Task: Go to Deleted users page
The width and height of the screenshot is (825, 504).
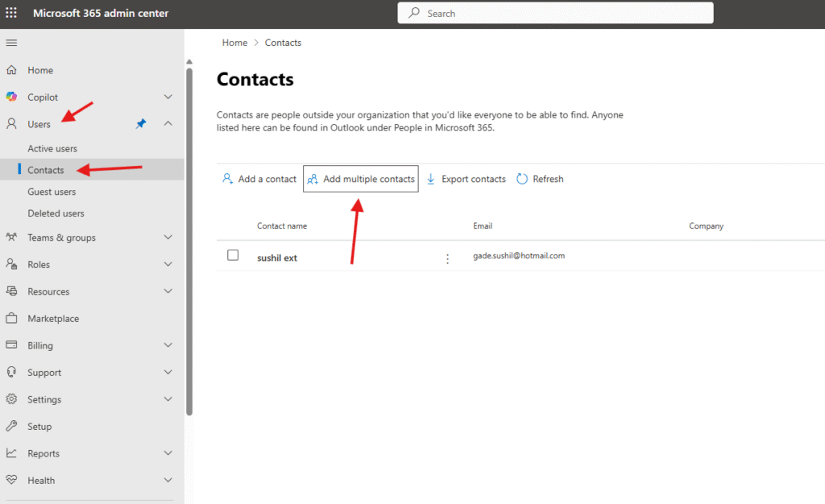Action: 56,213
